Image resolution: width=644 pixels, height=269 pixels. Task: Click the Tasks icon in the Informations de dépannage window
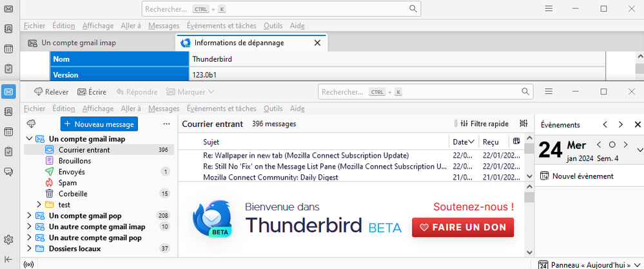tap(8, 68)
